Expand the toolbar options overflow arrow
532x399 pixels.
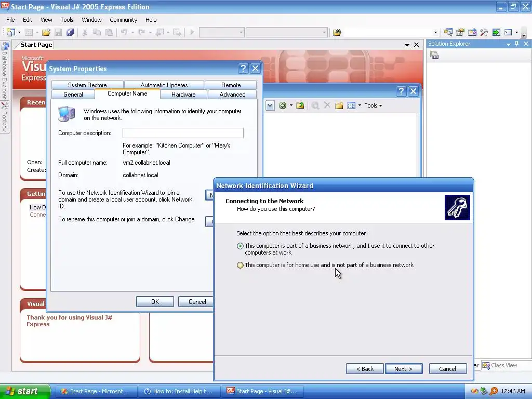(524, 34)
